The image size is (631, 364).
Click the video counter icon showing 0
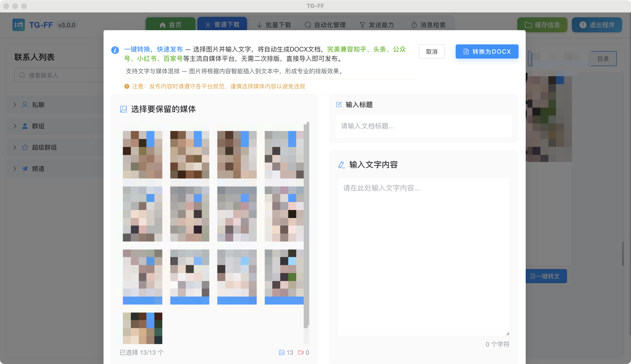301,352
